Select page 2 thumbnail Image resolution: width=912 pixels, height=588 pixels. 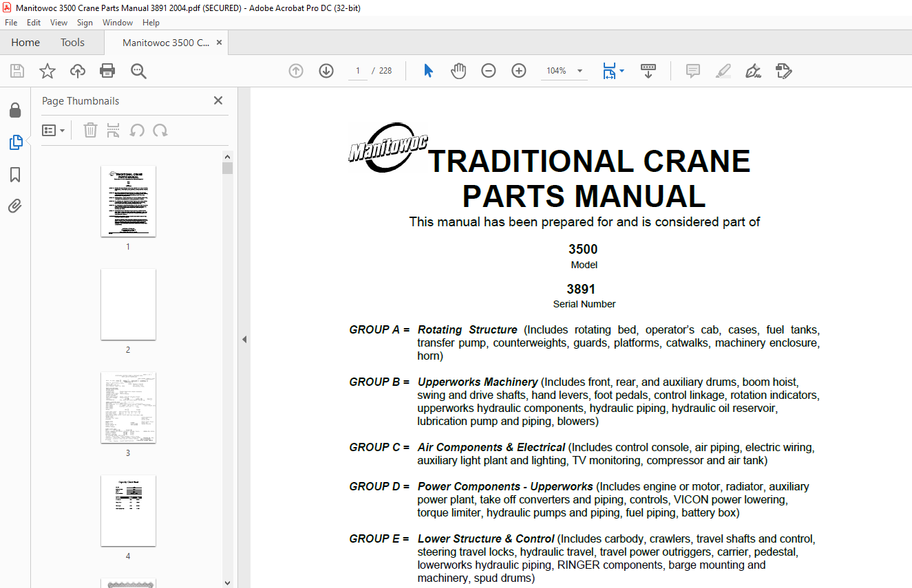[128, 304]
